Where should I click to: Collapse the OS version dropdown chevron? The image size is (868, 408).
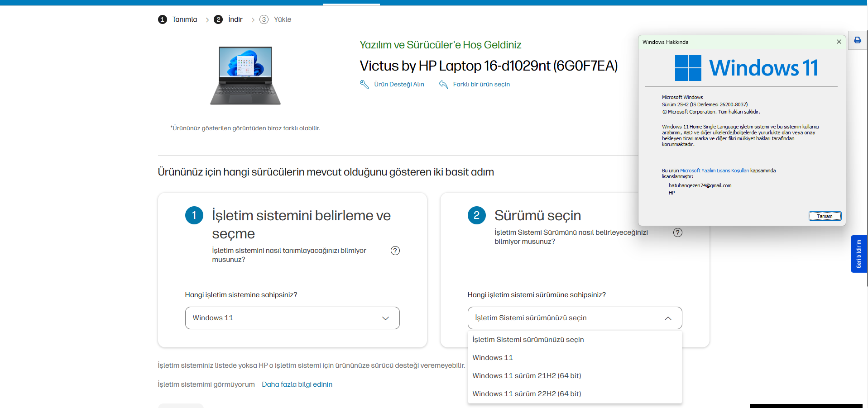pyautogui.click(x=668, y=318)
